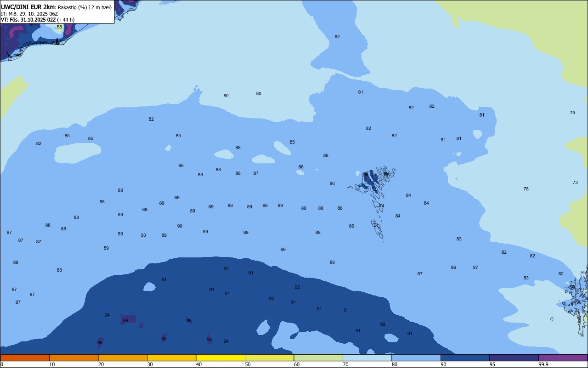The image size is (588, 368).
Task: Click the 'VT: Fös. 31.10.2025 02Z' valid time
Action: tap(28, 20)
